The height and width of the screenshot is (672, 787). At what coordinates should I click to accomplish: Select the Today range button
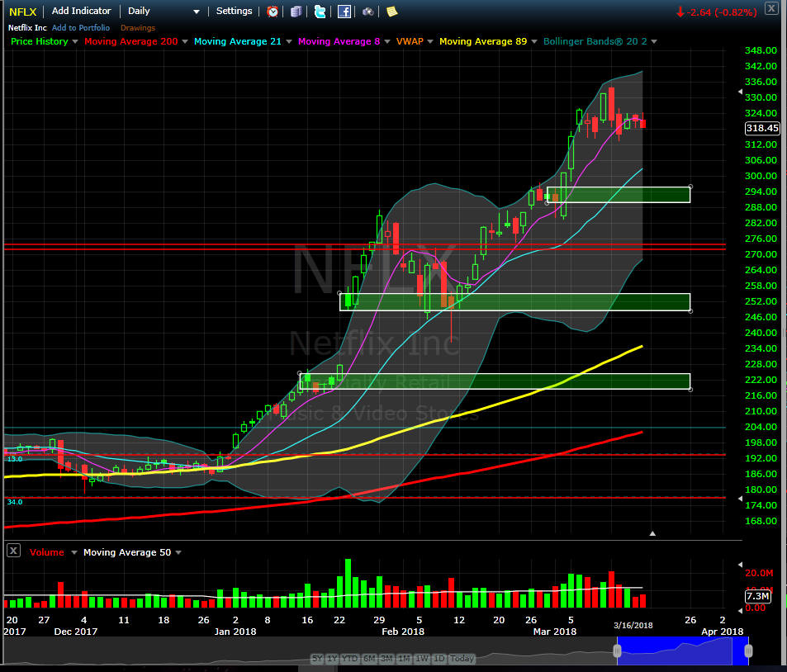462,659
